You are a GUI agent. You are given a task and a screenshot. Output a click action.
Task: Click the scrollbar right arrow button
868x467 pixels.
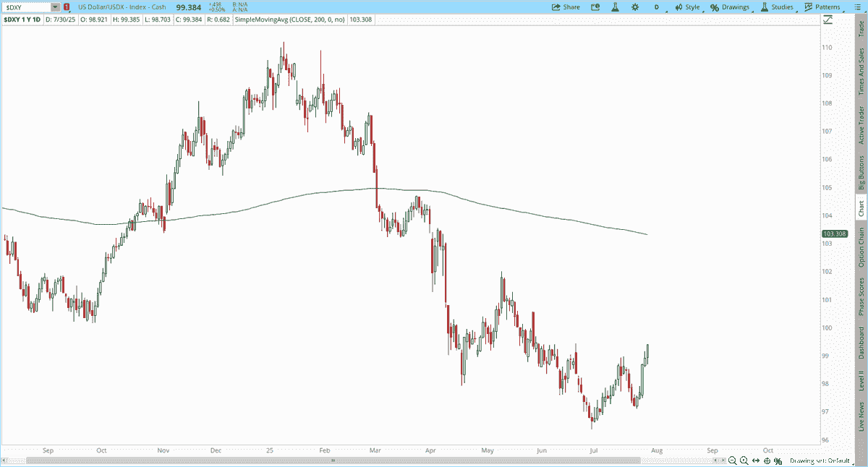723,460
